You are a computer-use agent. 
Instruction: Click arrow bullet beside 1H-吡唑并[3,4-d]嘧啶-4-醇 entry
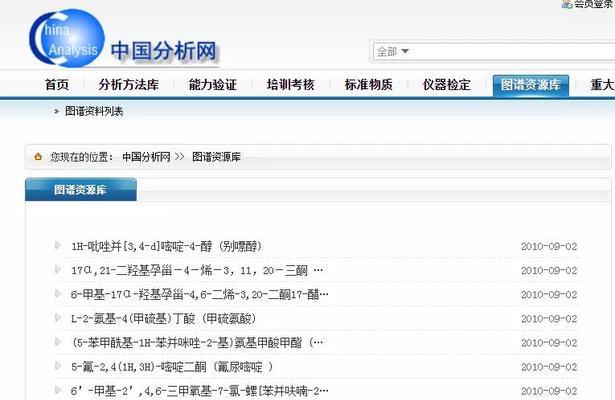58,245
